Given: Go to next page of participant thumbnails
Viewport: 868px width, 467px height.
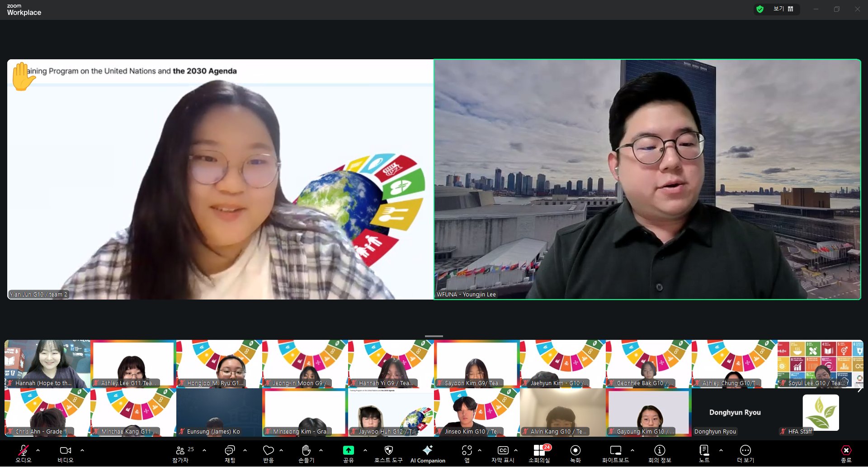Looking at the screenshot, I should (x=860, y=389).
